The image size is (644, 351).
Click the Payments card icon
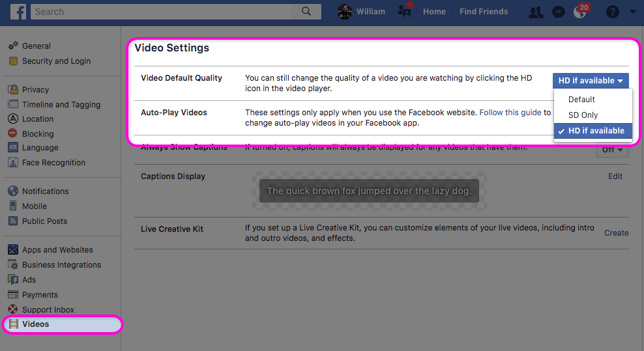tap(13, 294)
